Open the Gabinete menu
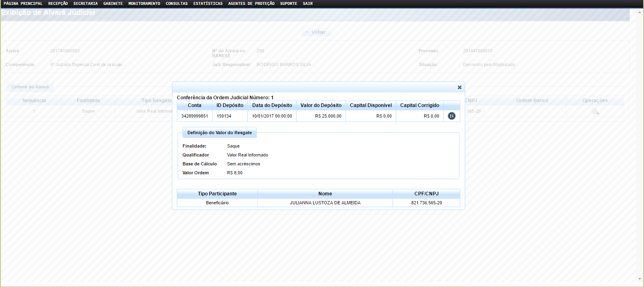Image resolution: width=644 pixels, height=287 pixels. coord(113,4)
